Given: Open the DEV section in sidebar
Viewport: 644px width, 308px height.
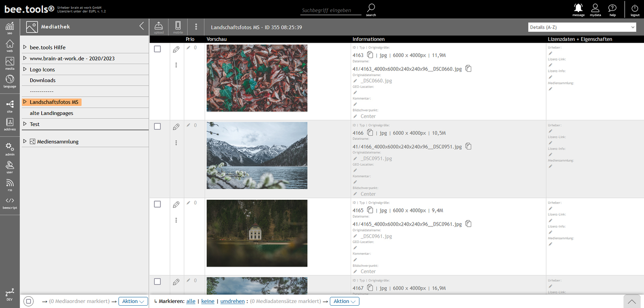Looking at the screenshot, I should 10,295.
